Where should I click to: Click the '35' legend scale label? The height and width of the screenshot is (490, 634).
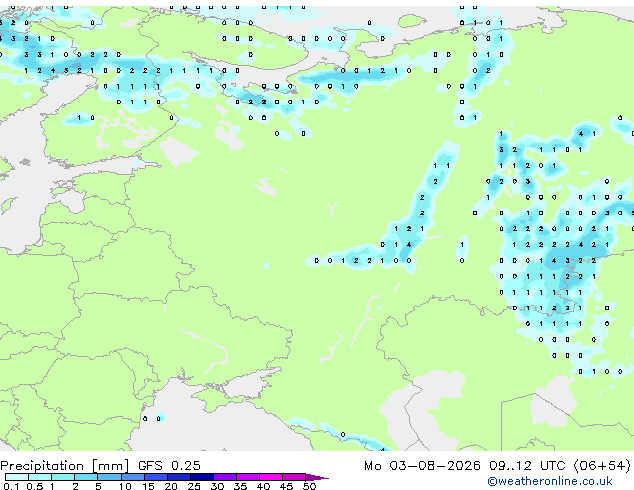point(240,486)
